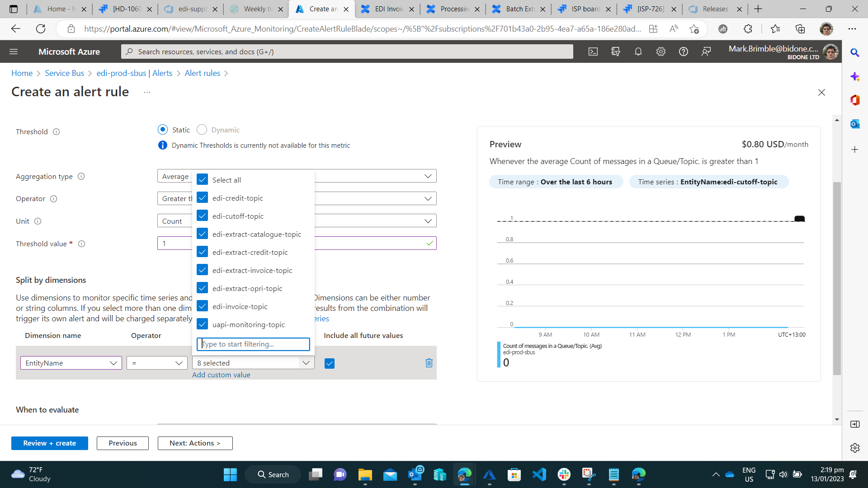Viewport: 868px width, 488px height.
Task: Open Azure Cloud Shell icon
Action: [593, 52]
